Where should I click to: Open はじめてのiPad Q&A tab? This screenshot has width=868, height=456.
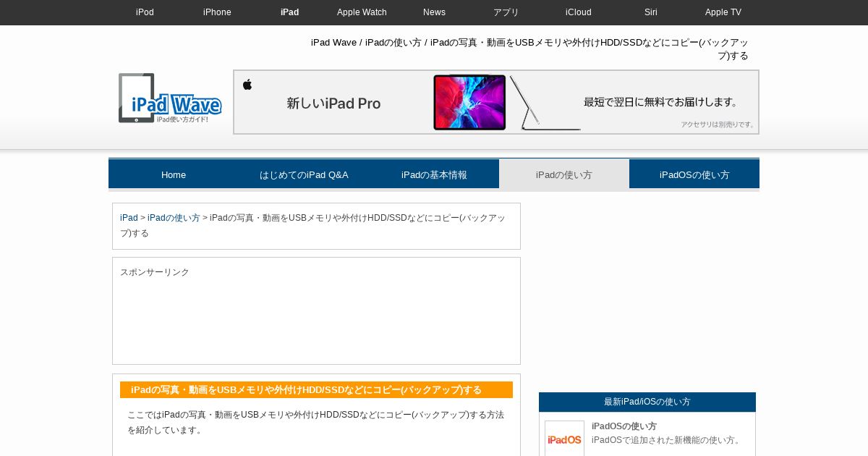tap(304, 174)
